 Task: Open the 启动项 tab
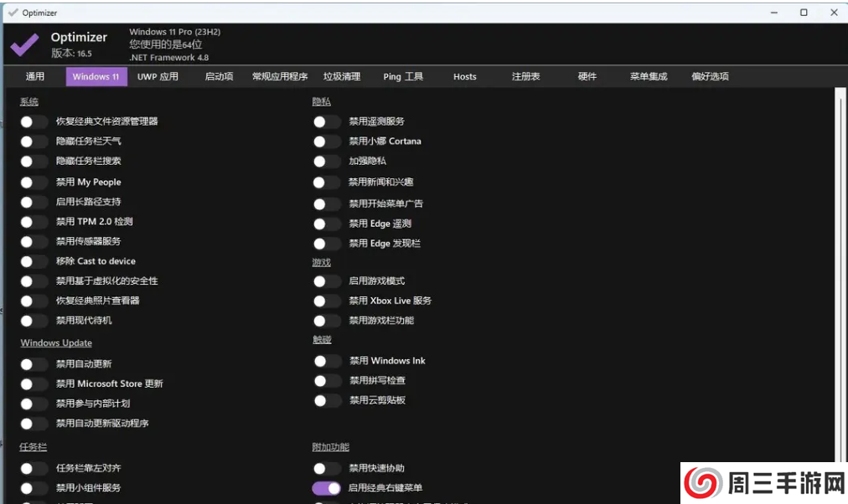coord(219,76)
